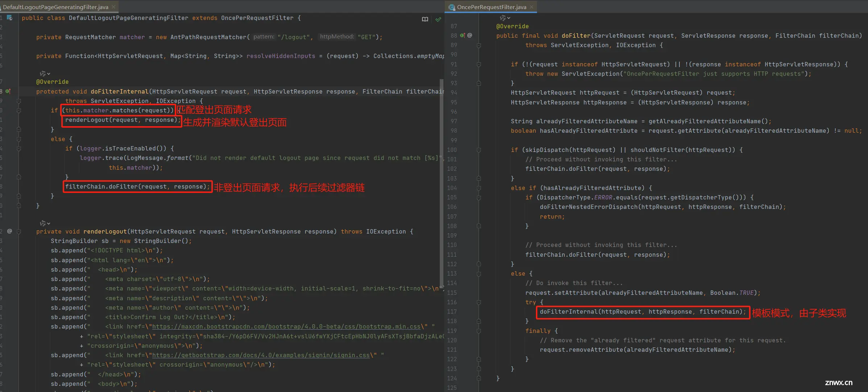This screenshot has width=868, height=392.
Task: Click the 'httpMethod:' parameter hint
Action: pos(337,37)
